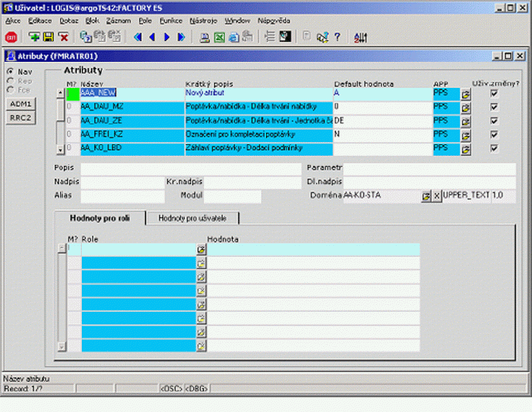Click the green Excel export icon
The width and height of the screenshot is (532, 412).
pos(219,37)
